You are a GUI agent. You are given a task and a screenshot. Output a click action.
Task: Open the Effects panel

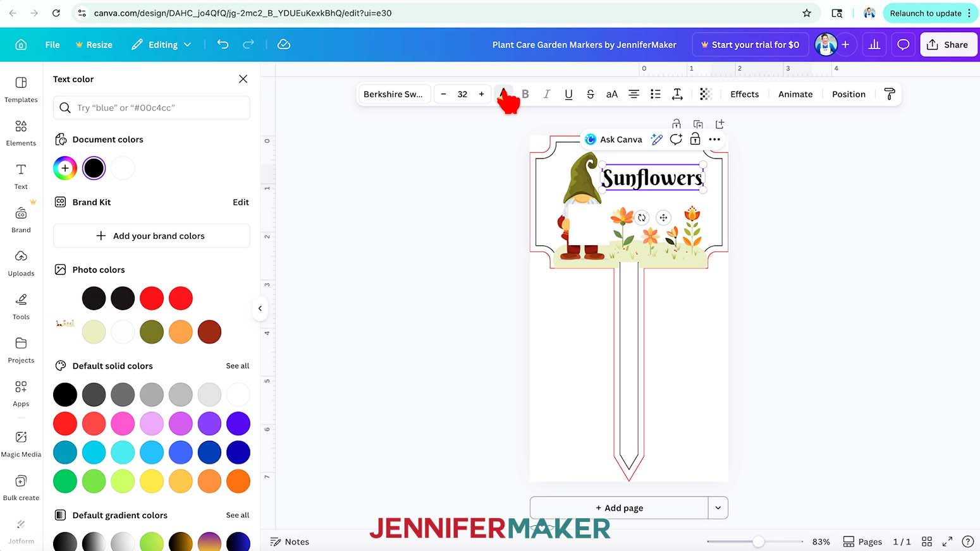(x=744, y=94)
